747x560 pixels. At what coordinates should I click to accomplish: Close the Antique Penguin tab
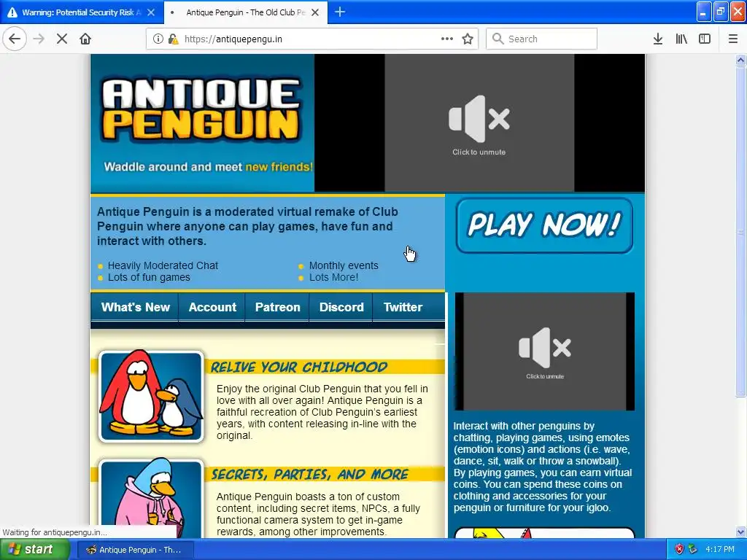coord(315,12)
